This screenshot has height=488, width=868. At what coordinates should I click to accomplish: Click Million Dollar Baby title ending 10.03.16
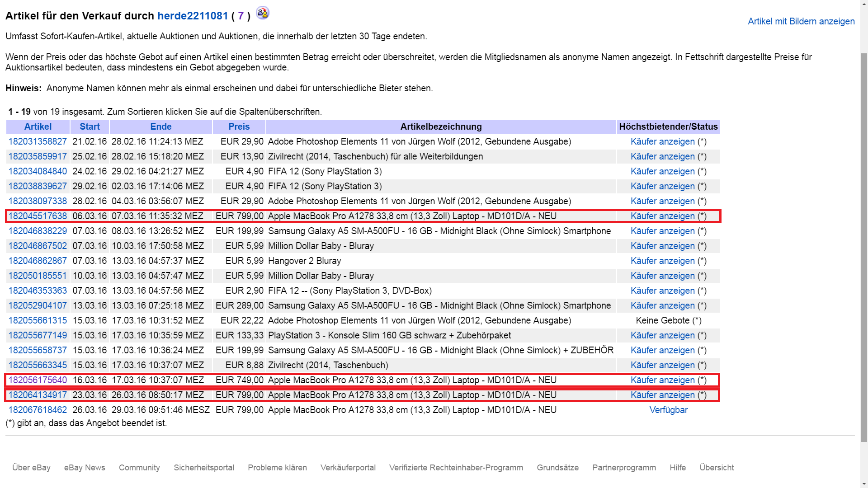coord(321,246)
